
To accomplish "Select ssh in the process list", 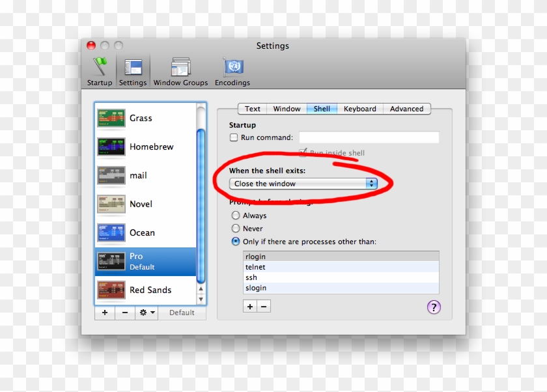I will (x=341, y=277).
